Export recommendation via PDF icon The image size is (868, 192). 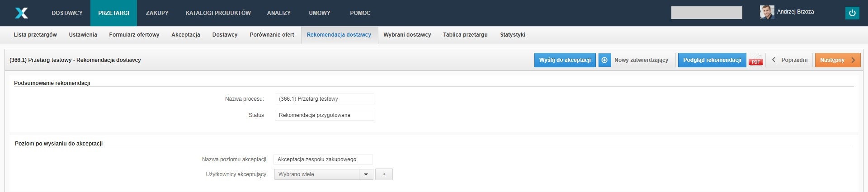pyautogui.click(x=755, y=61)
